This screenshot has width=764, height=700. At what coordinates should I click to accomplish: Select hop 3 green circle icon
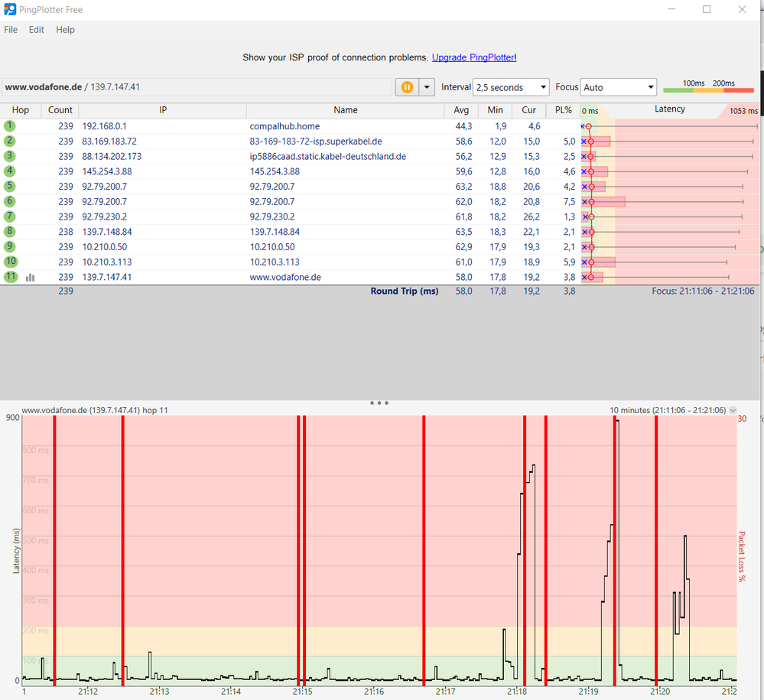(x=10, y=156)
